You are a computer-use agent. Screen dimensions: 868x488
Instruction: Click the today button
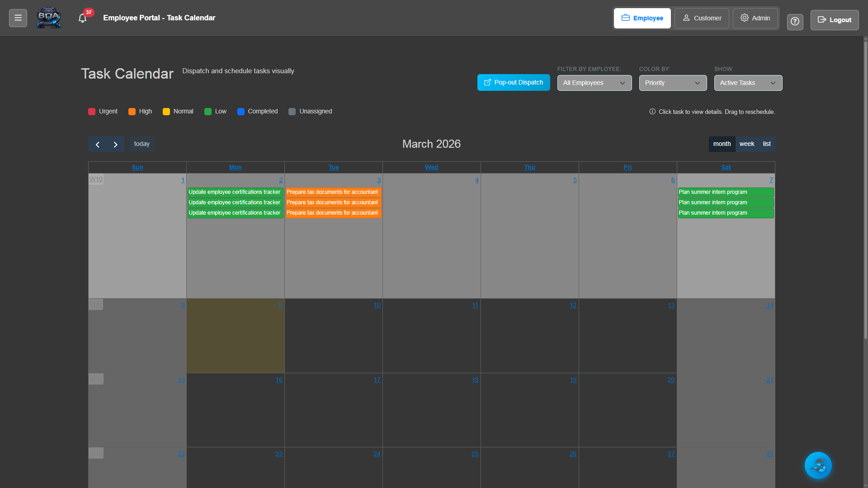tap(142, 144)
